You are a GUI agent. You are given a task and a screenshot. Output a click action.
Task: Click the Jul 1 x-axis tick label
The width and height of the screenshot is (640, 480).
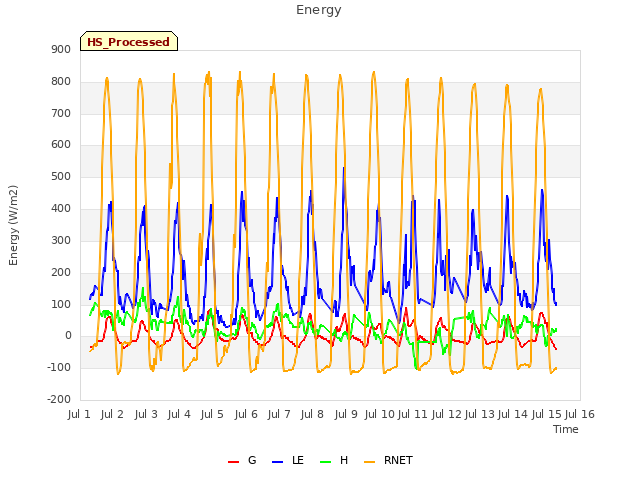pos(79,414)
